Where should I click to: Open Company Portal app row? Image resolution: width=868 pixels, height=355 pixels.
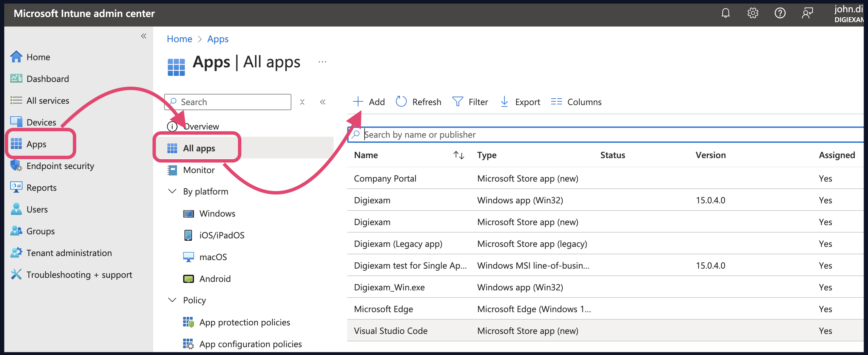click(x=605, y=179)
